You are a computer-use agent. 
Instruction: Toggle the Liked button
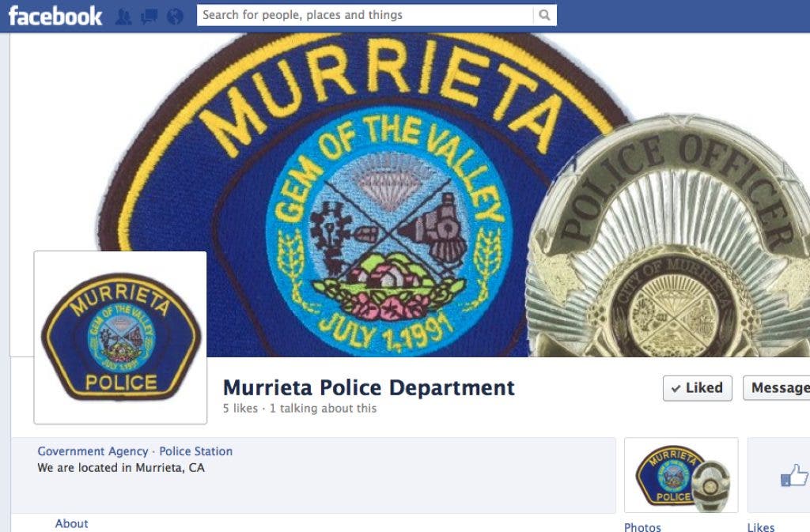[698, 388]
